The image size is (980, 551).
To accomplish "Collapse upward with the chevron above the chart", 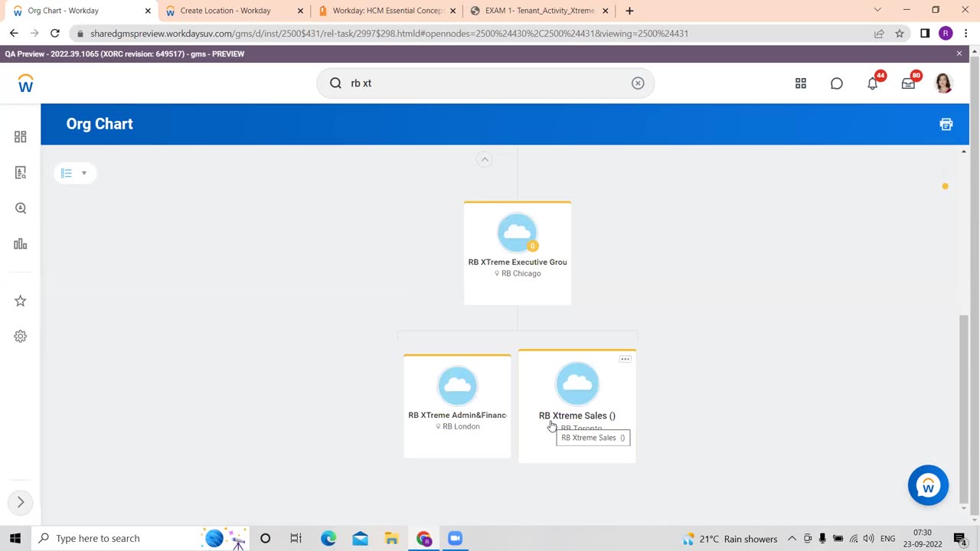I will [x=484, y=159].
